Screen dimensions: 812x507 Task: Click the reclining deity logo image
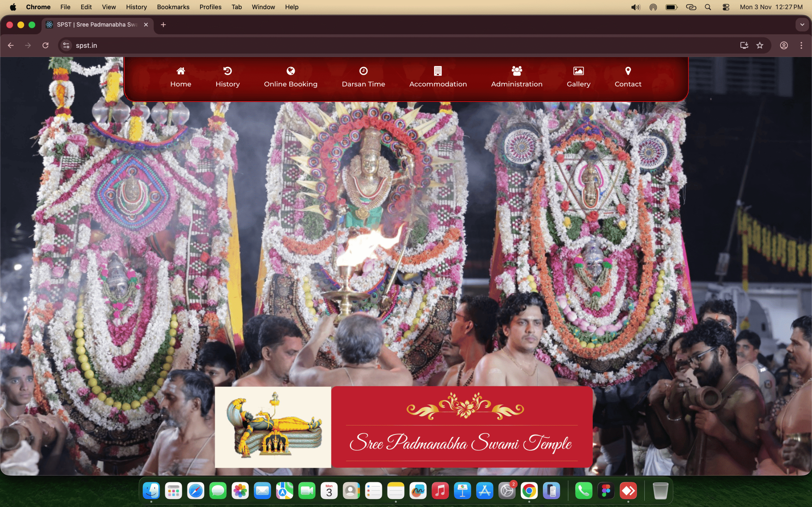273,427
